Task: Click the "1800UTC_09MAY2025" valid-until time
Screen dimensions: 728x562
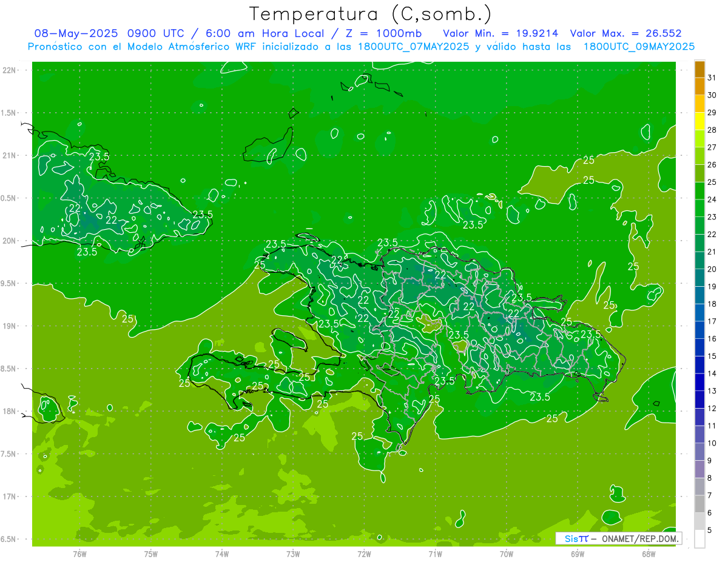Action: (x=639, y=47)
